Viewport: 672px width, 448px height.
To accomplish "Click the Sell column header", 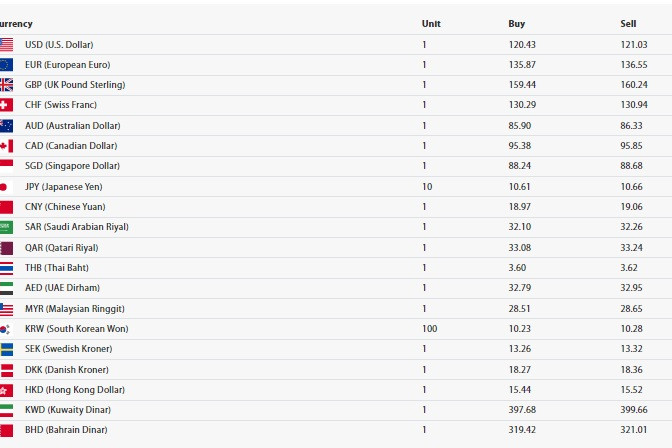I will (628, 24).
